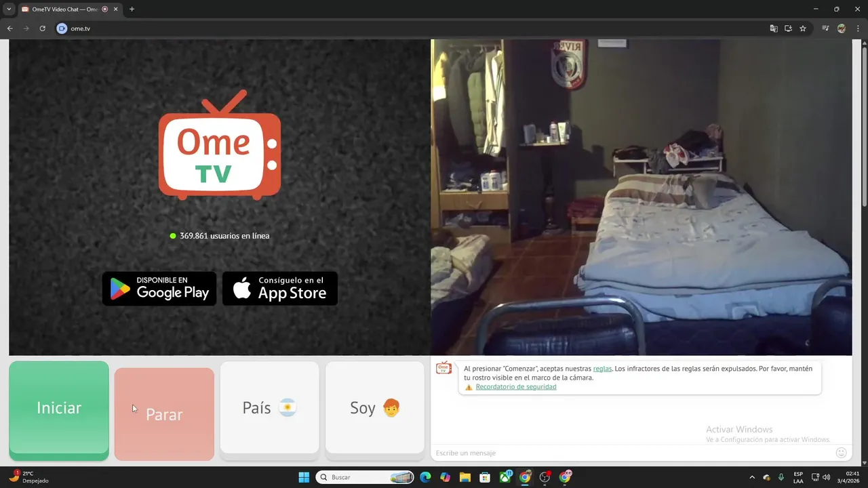Switch to the active Chrome taskbar icon

pyautogui.click(x=525, y=477)
